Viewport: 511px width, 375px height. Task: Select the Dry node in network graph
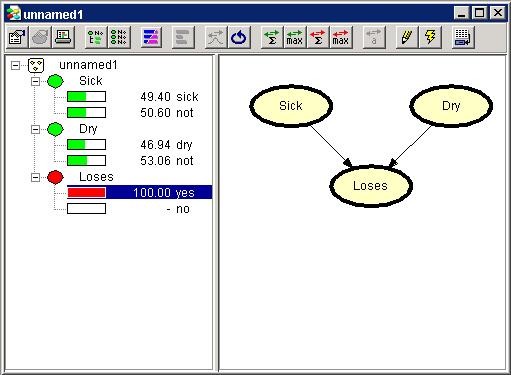pos(451,106)
